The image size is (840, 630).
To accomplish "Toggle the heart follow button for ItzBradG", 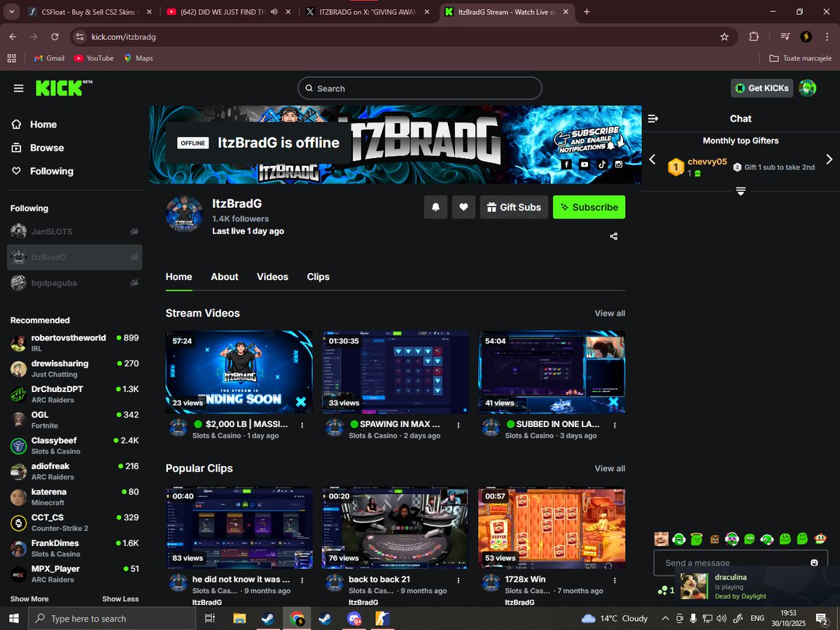I will pos(463,207).
